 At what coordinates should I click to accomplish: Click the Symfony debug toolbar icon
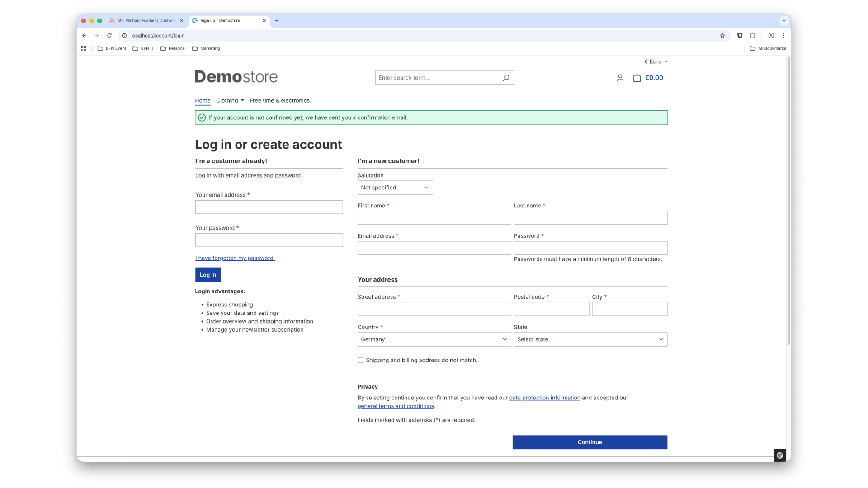point(780,455)
